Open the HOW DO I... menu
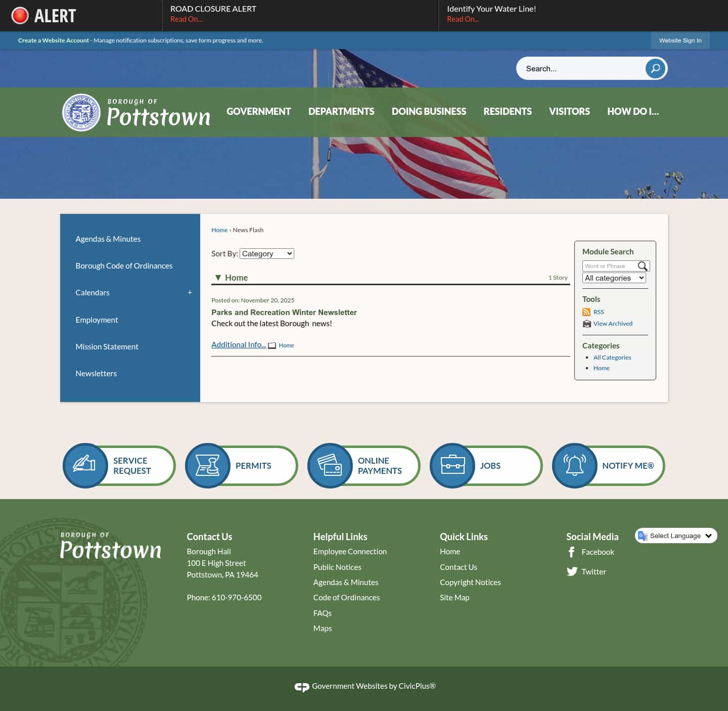 pos(633,111)
